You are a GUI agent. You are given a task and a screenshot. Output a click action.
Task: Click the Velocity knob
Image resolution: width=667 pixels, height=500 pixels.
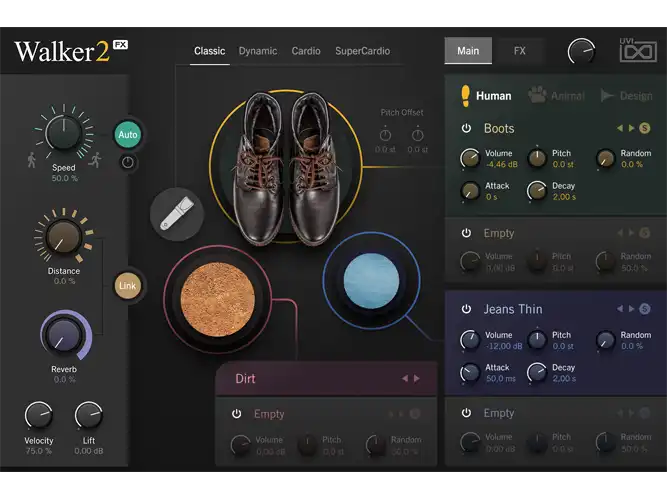tap(38, 415)
